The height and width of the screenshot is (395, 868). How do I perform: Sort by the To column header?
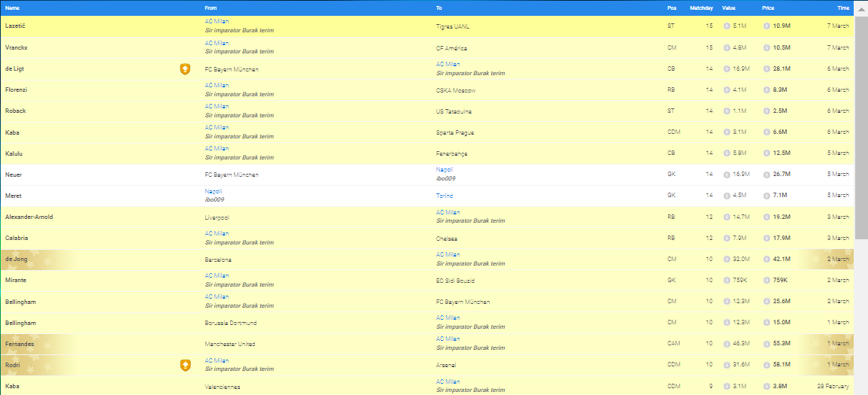(x=439, y=8)
